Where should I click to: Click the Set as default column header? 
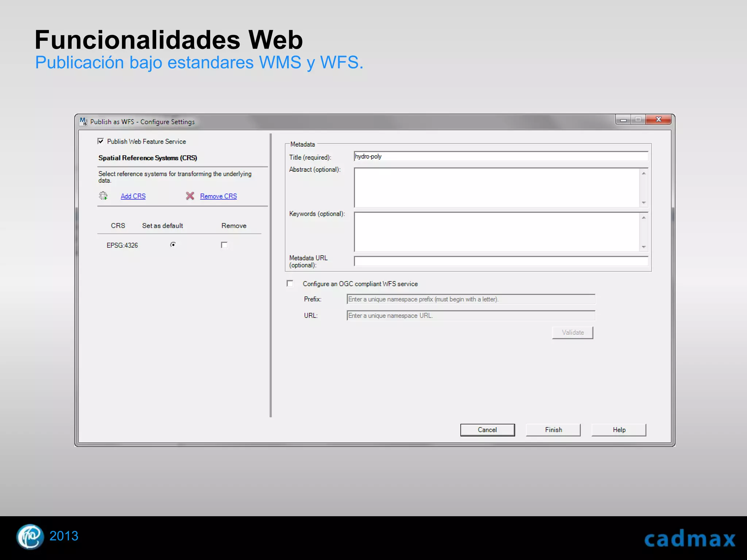pos(162,226)
